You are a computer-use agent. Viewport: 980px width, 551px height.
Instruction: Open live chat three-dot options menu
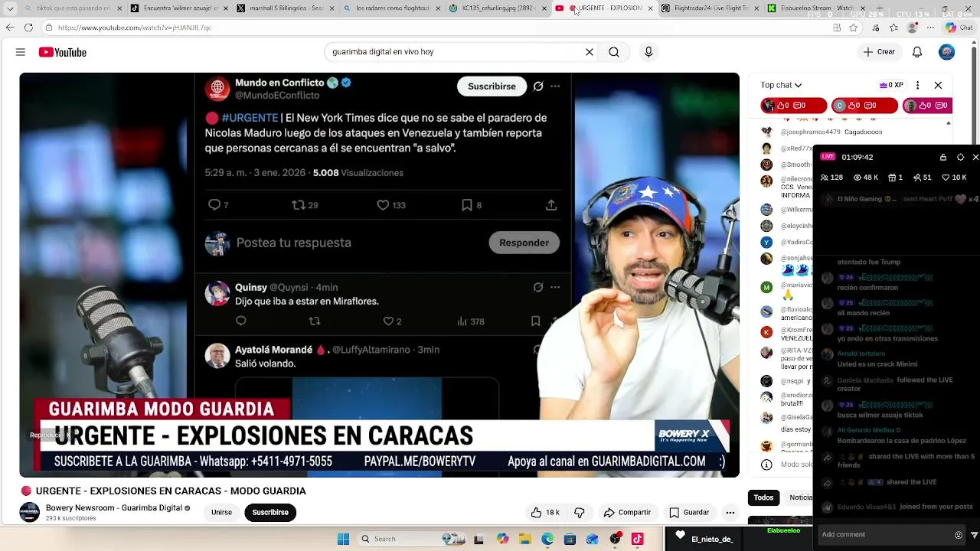(918, 85)
